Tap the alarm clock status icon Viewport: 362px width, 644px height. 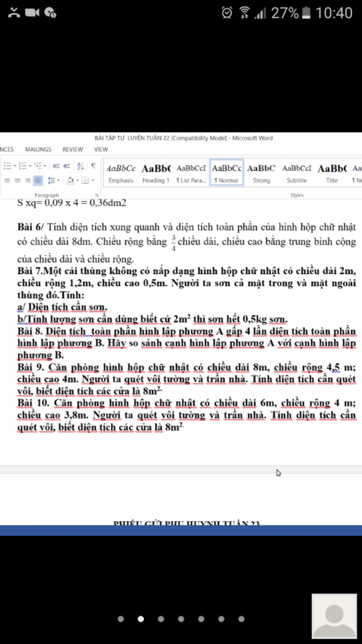click(227, 13)
